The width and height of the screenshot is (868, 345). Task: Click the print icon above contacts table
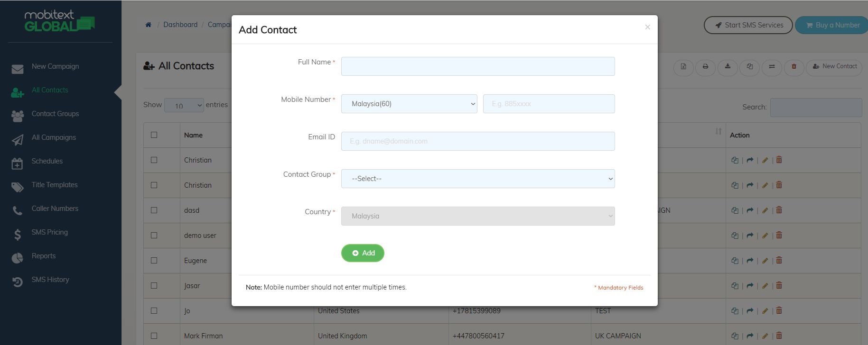[x=705, y=67]
